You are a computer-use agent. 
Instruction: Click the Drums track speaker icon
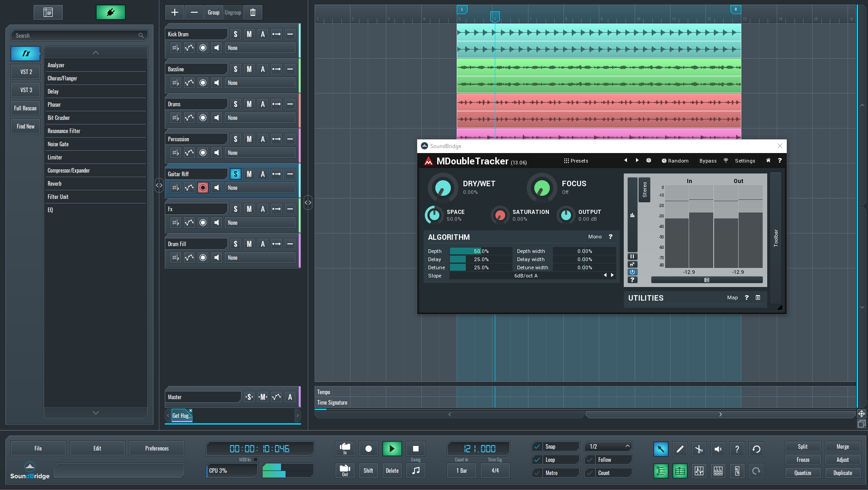point(217,118)
